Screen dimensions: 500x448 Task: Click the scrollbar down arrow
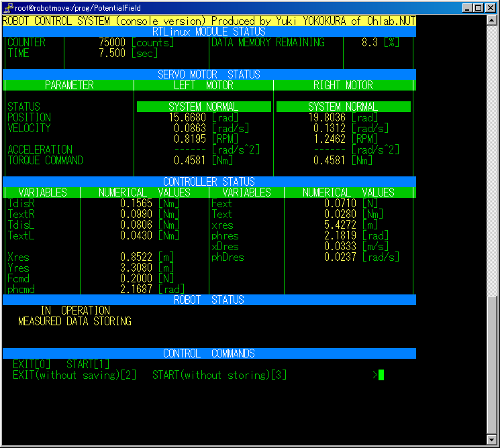point(492,440)
